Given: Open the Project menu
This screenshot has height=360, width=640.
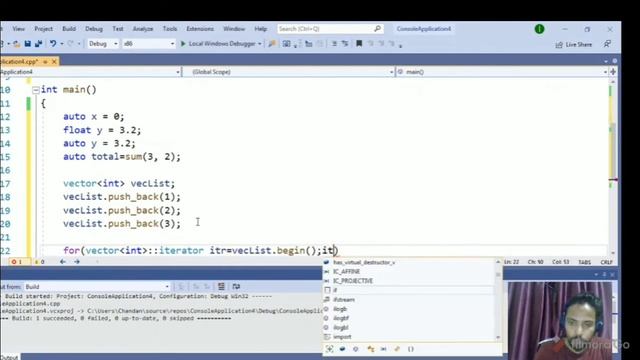Looking at the screenshot, I should [43, 29].
